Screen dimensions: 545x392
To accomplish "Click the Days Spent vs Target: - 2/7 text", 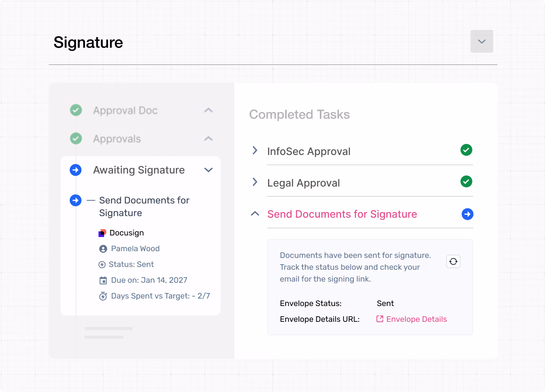I will tap(161, 296).
